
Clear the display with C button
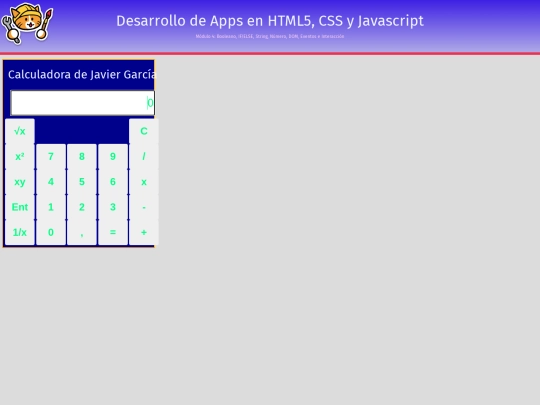(144, 131)
